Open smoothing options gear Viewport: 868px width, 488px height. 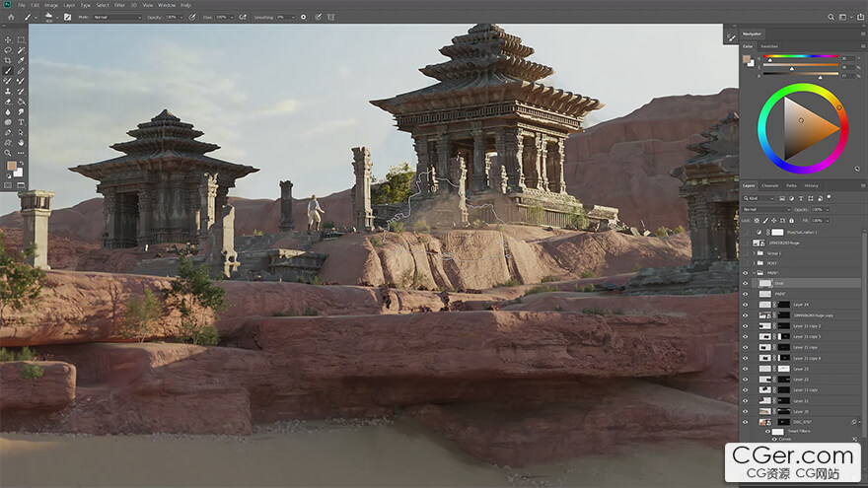(x=304, y=17)
